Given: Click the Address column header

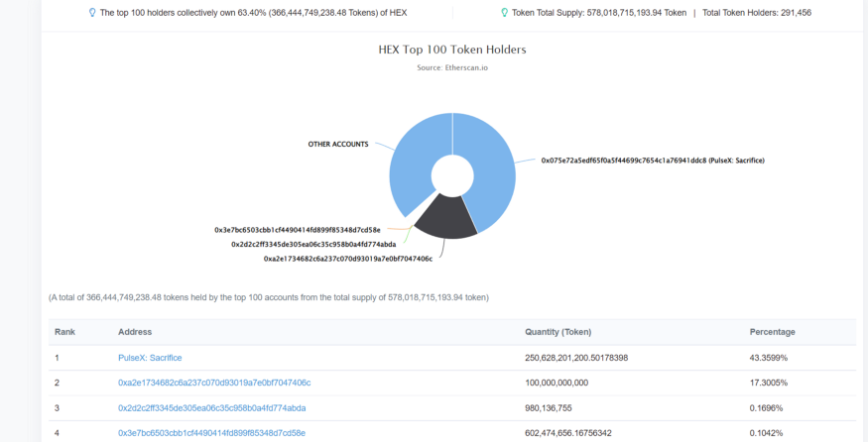Looking at the screenshot, I should (135, 332).
